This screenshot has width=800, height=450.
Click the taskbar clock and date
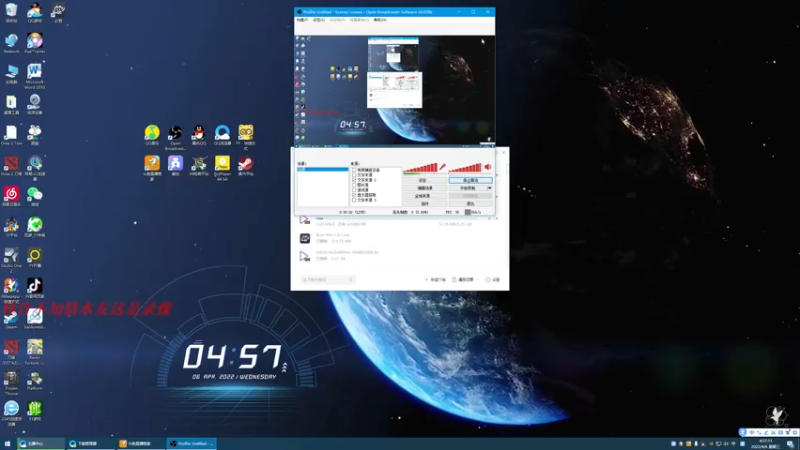[765, 443]
